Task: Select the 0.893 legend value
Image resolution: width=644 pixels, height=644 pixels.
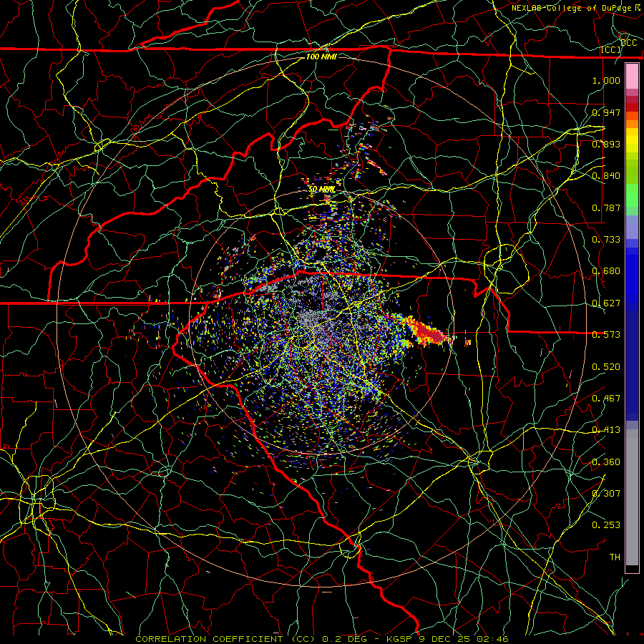Action: pos(606,144)
